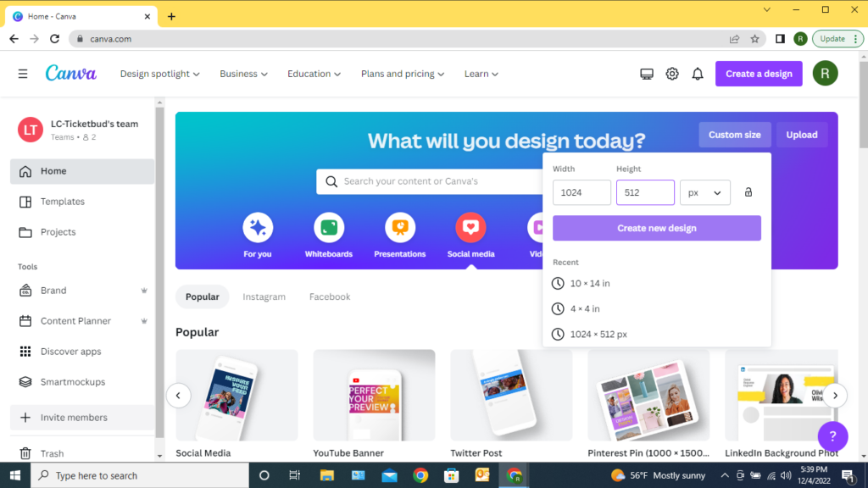Show next popular designs with right arrow
The width and height of the screenshot is (868, 488).
(x=835, y=396)
